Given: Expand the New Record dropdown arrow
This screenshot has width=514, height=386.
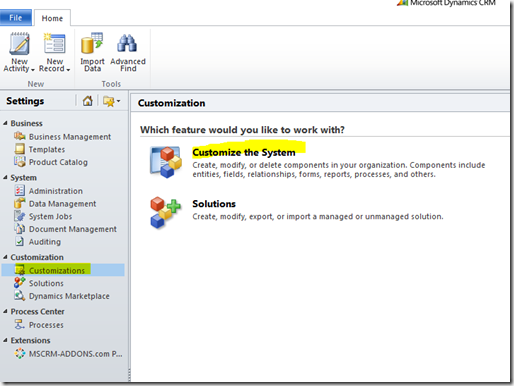Looking at the screenshot, I should 68,70.
